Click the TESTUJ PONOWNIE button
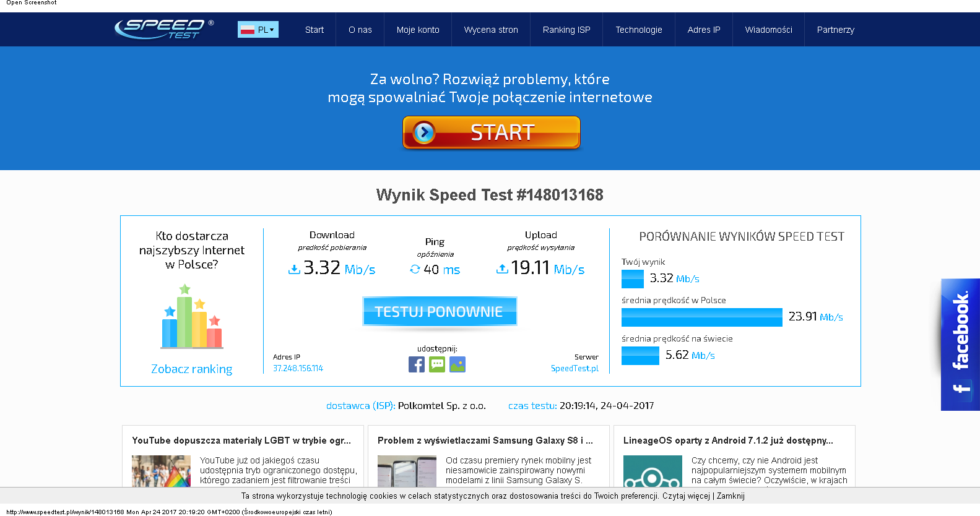 click(440, 311)
